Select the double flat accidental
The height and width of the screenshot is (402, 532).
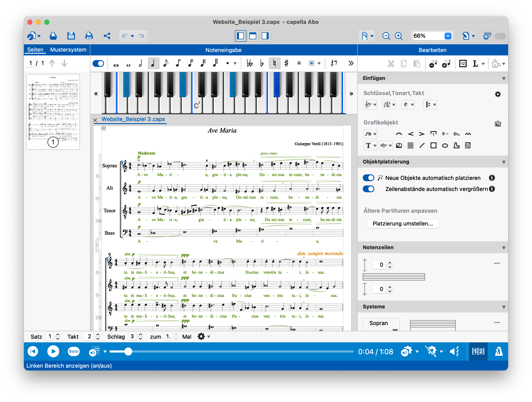[250, 63]
